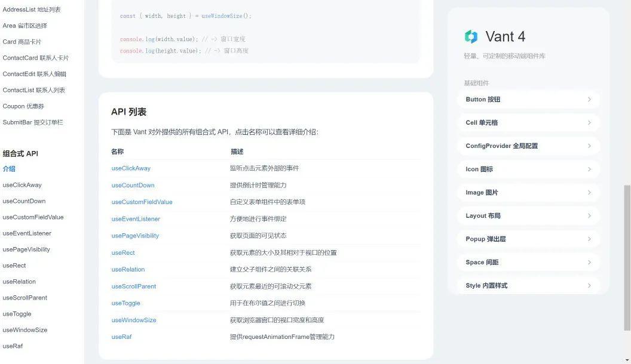The width and height of the screenshot is (631, 364).
Task: Open the useRaf link in the API table
Action: pyautogui.click(x=120, y=337)
